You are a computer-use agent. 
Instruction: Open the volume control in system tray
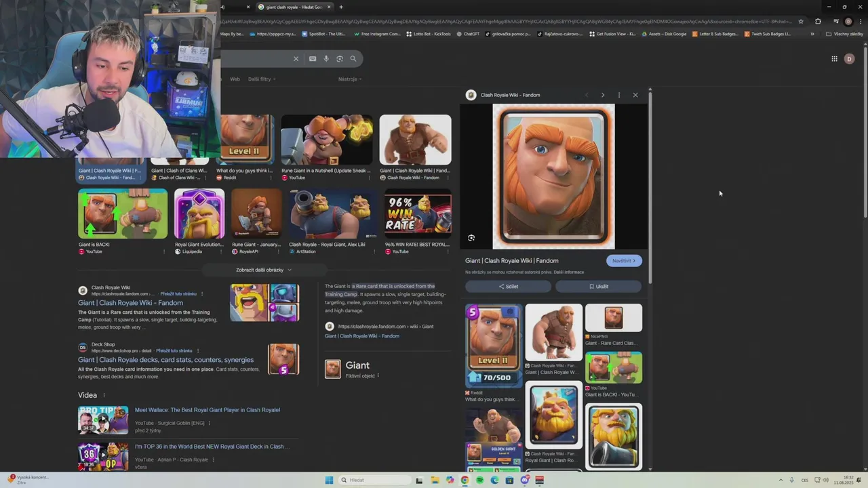[825, 480]
